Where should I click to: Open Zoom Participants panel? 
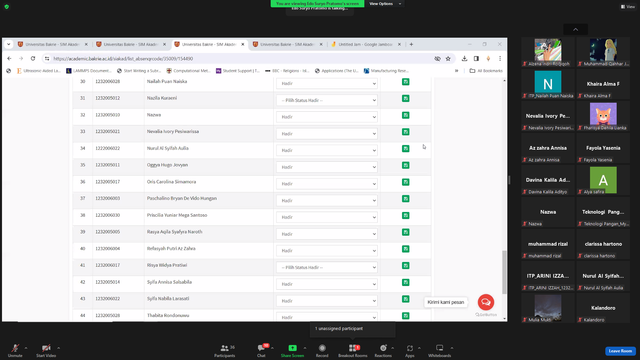[225, 350]
